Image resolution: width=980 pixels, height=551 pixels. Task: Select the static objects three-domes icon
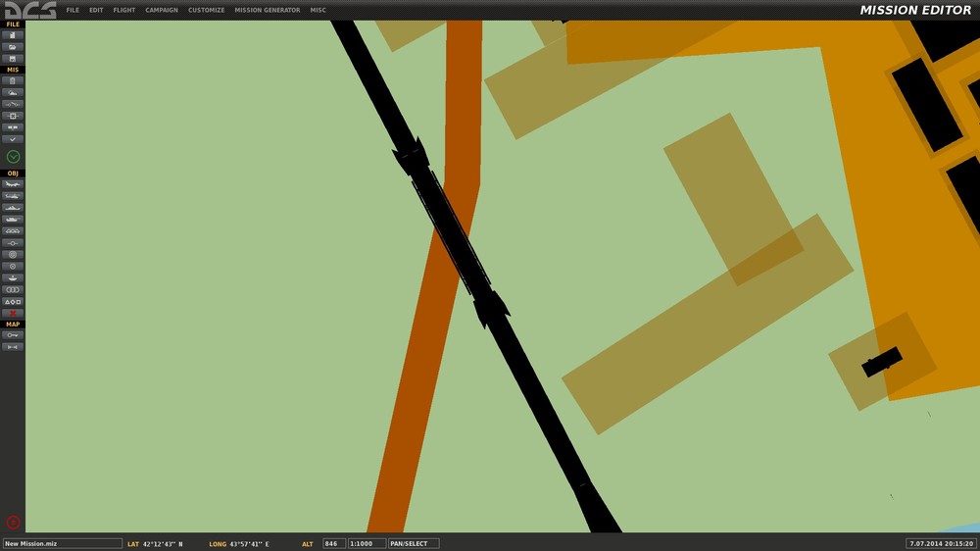pyautogui.click(x=13, y=231)
